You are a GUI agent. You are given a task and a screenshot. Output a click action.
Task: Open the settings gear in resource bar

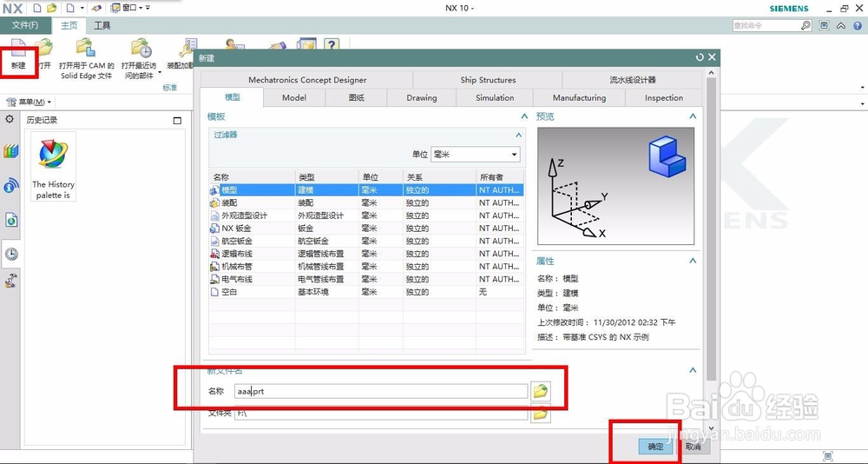click(10, 119)
